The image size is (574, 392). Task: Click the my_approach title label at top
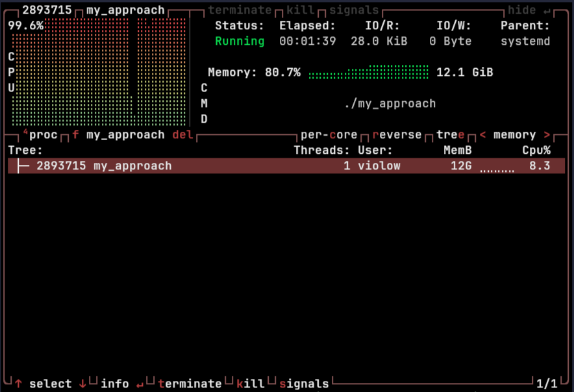(125, 10)
